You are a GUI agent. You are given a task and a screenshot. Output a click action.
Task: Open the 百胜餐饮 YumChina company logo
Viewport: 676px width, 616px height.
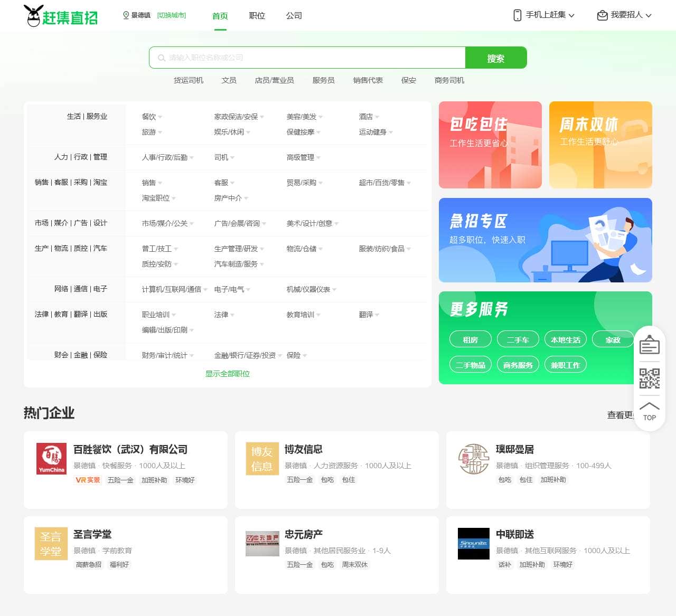tap(51, 458)
